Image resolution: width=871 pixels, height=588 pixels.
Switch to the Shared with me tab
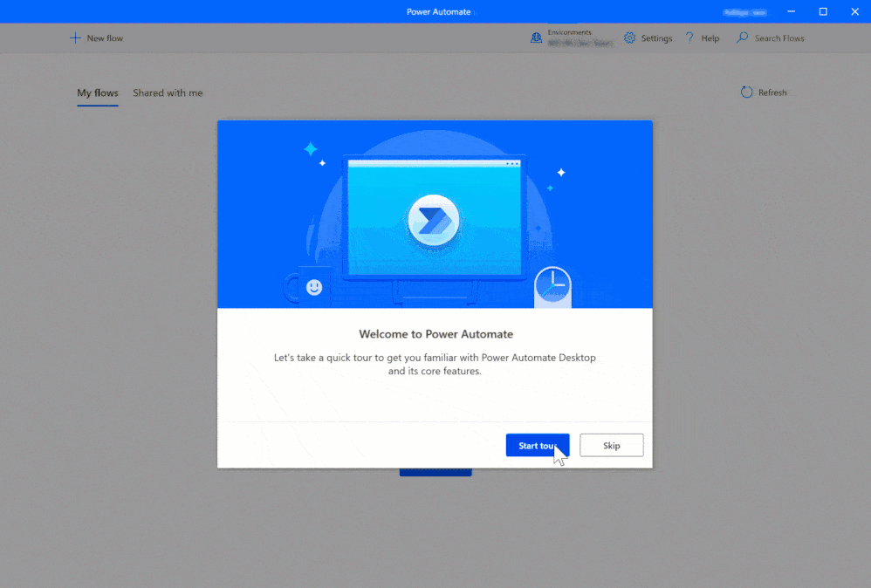168,92
